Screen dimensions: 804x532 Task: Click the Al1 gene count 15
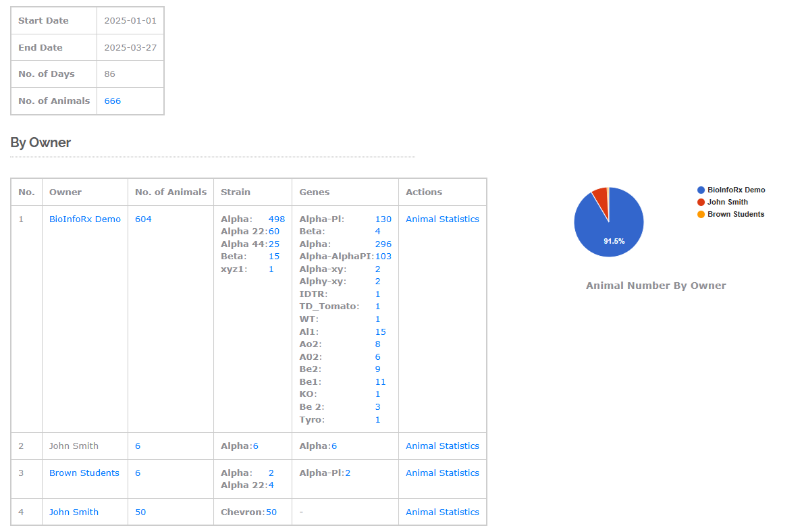click(x=381, y=332)
